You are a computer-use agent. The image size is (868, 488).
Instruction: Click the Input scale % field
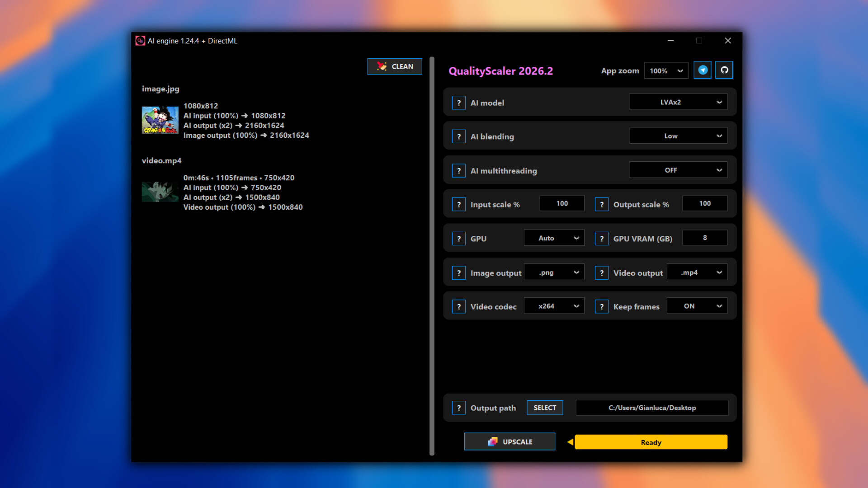point(562,204)
